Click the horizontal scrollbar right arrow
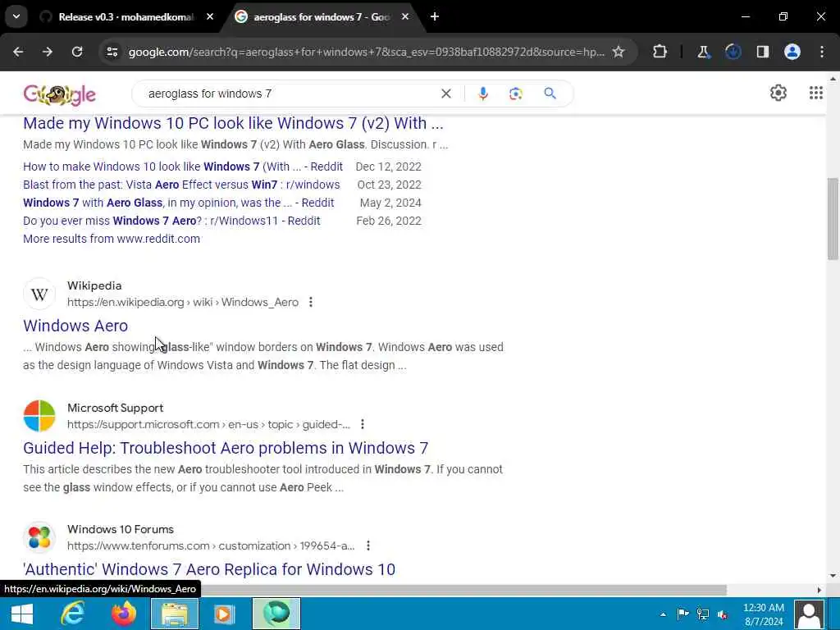This screenshot has width=840, height=630. [x=819, y=590]
